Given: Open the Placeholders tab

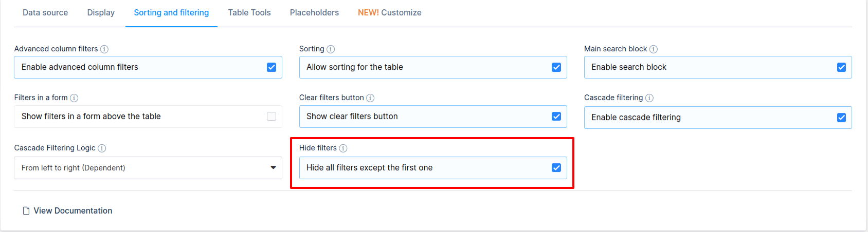Looking at the screenshot, I should pyautogui.click(x=314, y=13).
